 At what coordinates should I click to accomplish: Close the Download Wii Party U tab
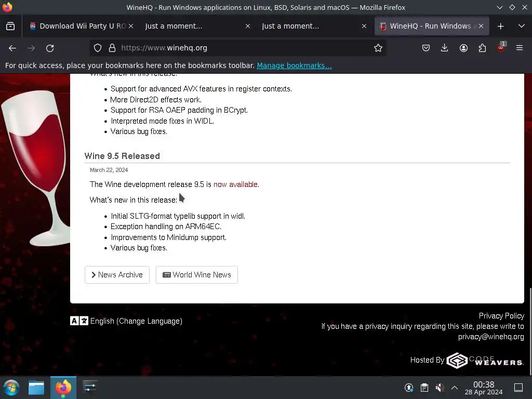pyautogui.click(x=131, y=26)
